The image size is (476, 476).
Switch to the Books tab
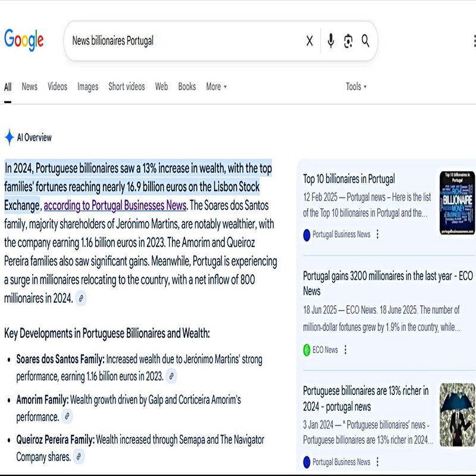click(x=187, y=86)
